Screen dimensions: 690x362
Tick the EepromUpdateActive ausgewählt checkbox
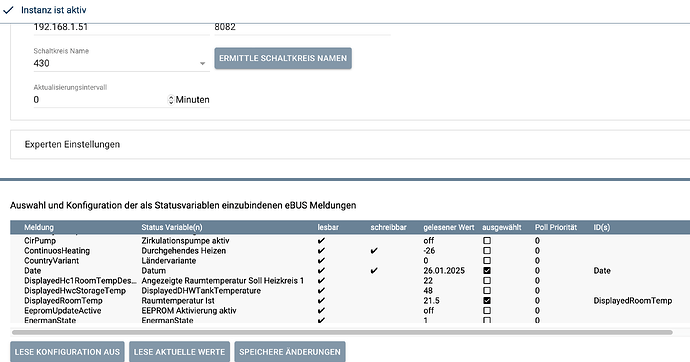tap(487, 311)
